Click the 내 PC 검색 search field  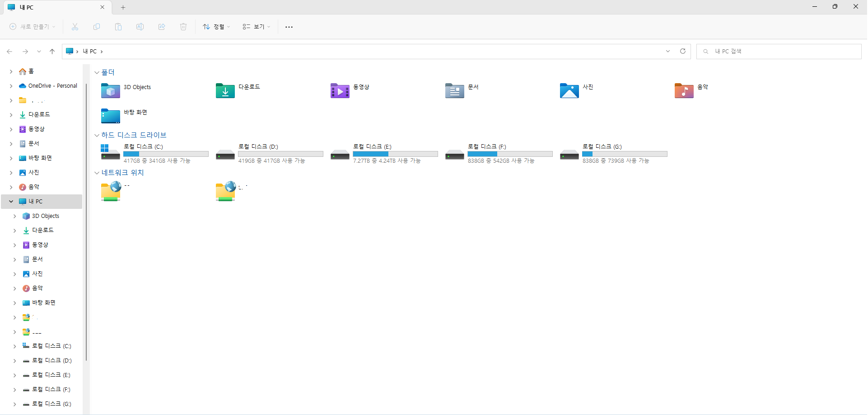(779, 52)
